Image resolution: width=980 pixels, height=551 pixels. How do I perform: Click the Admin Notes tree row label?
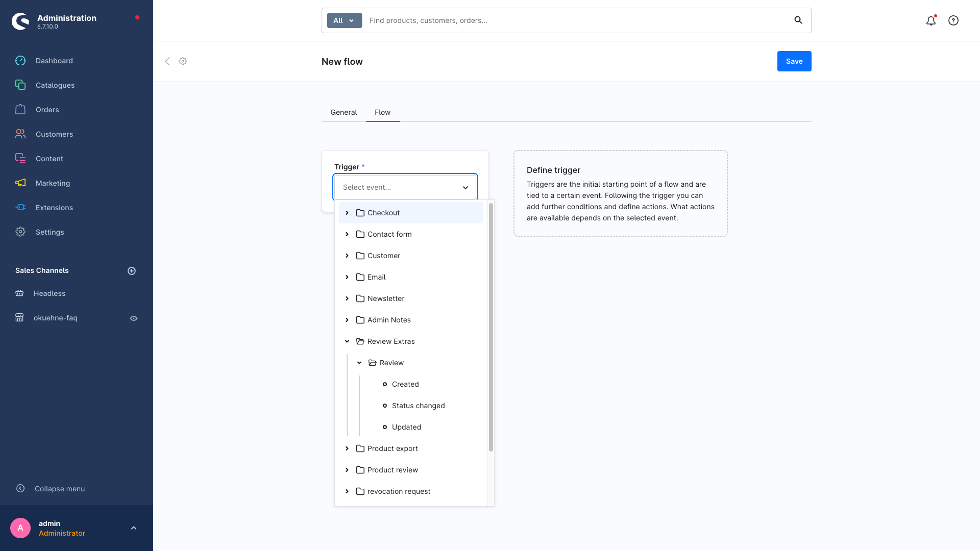click(x=389, y=320)
